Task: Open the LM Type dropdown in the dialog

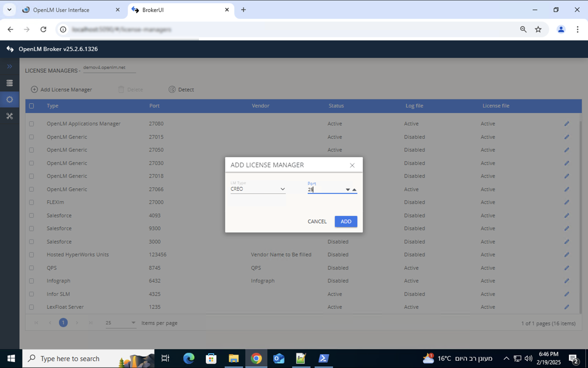Action: pyautogui.click(x=283, y=189)
